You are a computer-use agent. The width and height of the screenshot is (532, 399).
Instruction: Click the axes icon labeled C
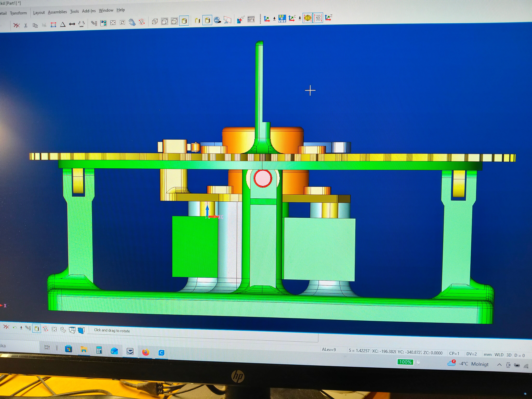click(292, 18)
